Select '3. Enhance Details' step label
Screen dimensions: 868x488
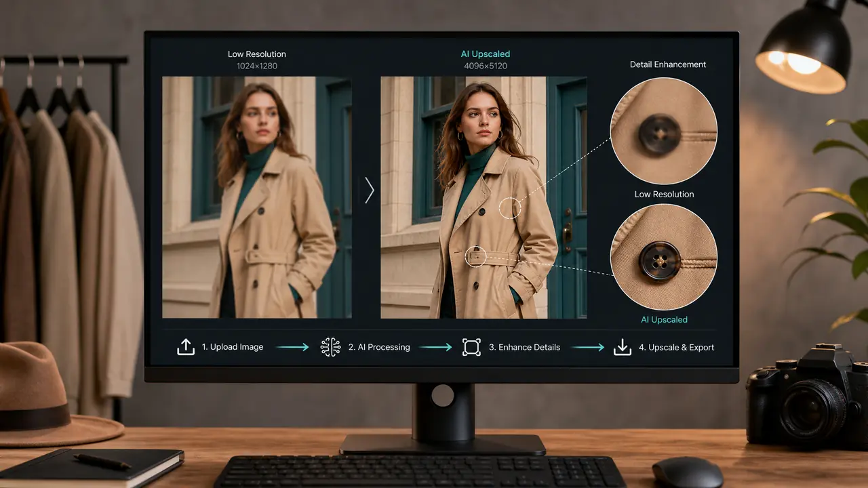click(x=524, y=347)
